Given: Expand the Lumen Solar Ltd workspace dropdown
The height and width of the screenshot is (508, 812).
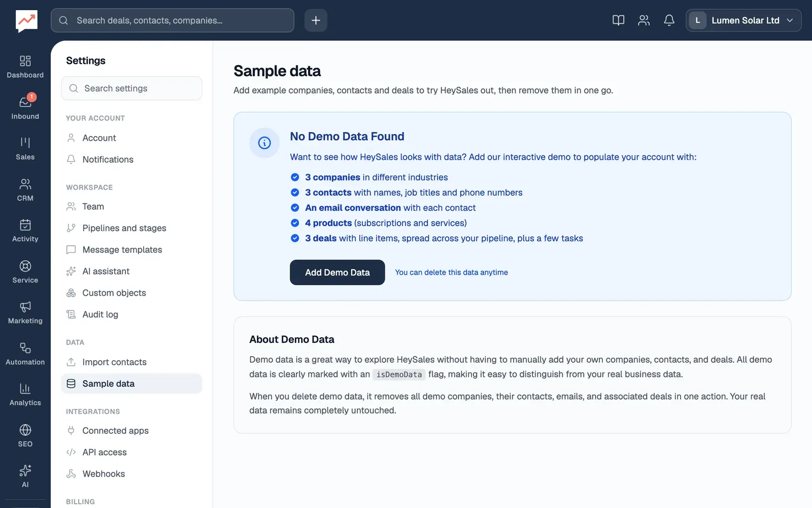Looking at the screenshot, I should (743, 20).
